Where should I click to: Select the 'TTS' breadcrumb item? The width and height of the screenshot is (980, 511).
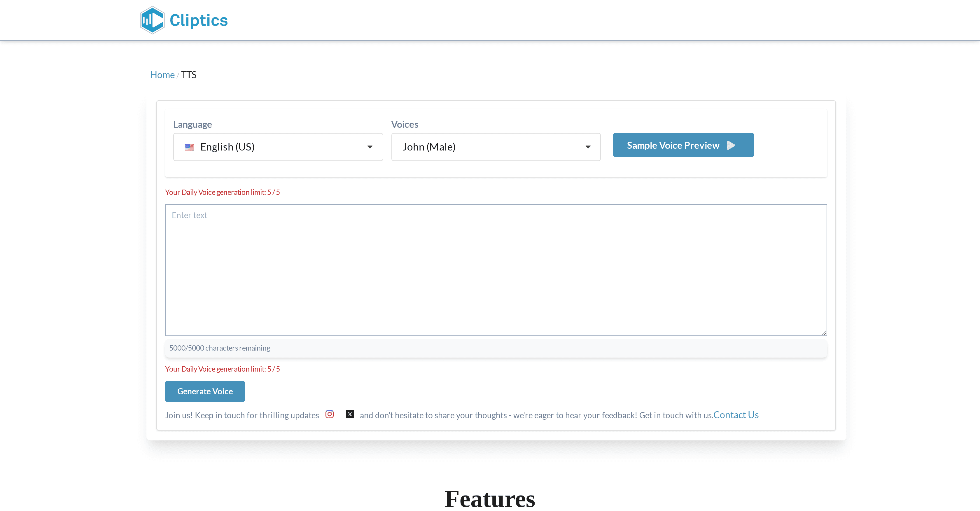coord(188,75)
